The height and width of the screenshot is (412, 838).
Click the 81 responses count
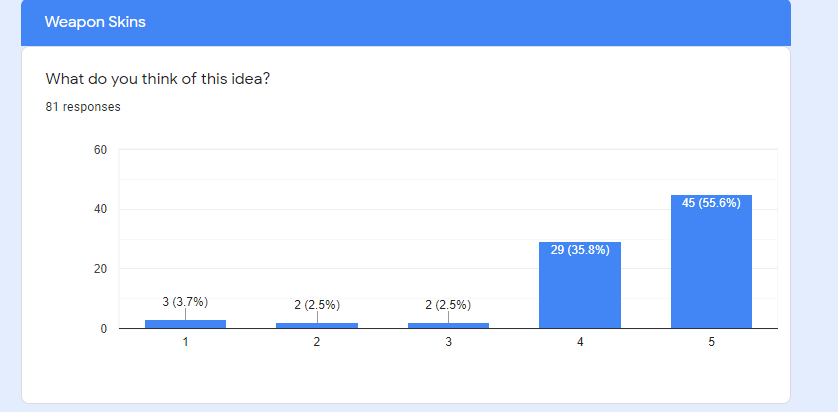83,107
